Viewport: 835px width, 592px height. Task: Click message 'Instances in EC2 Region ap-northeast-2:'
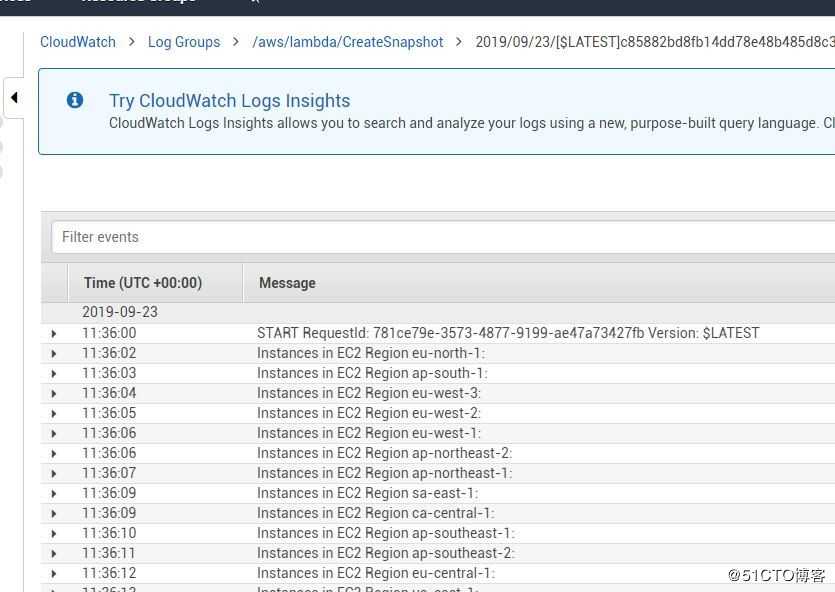tap(384, 453)
